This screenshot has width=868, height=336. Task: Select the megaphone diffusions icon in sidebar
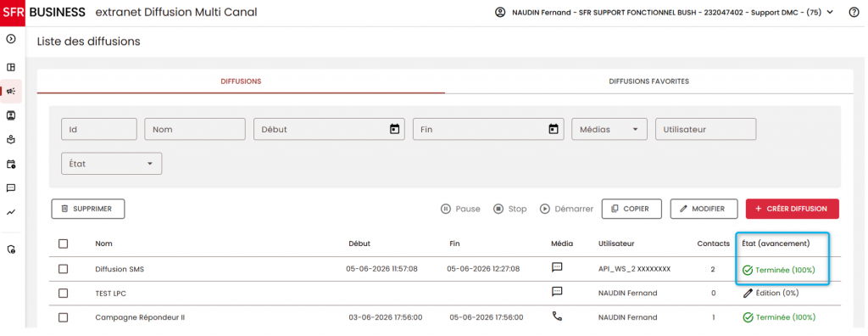10,92
